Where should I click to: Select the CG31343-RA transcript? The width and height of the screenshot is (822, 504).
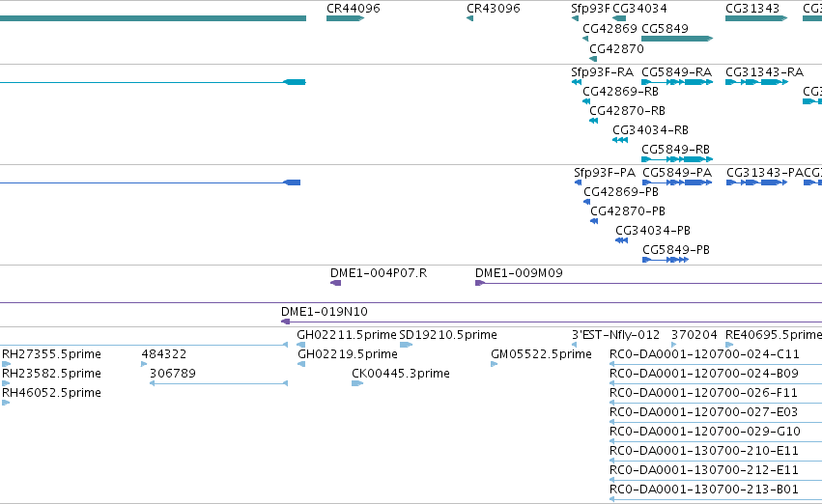[756, 82]
